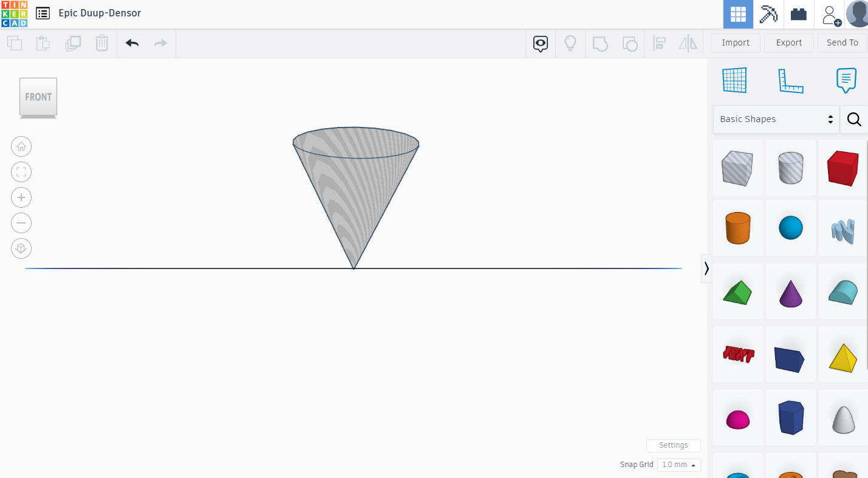
Task: Open the Basic Shapes category dropdown
Action: (776, 119)
